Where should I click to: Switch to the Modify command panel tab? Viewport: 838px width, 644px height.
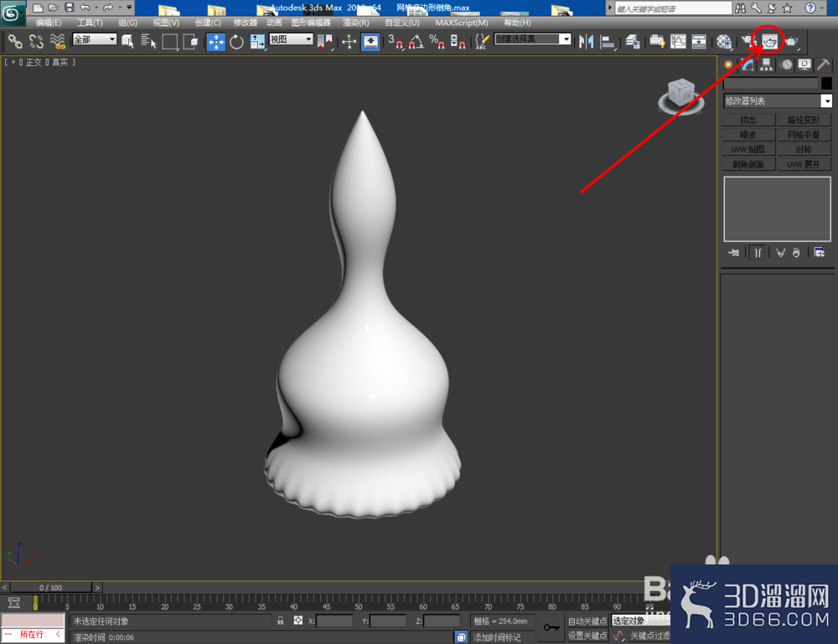coord(747,65)
